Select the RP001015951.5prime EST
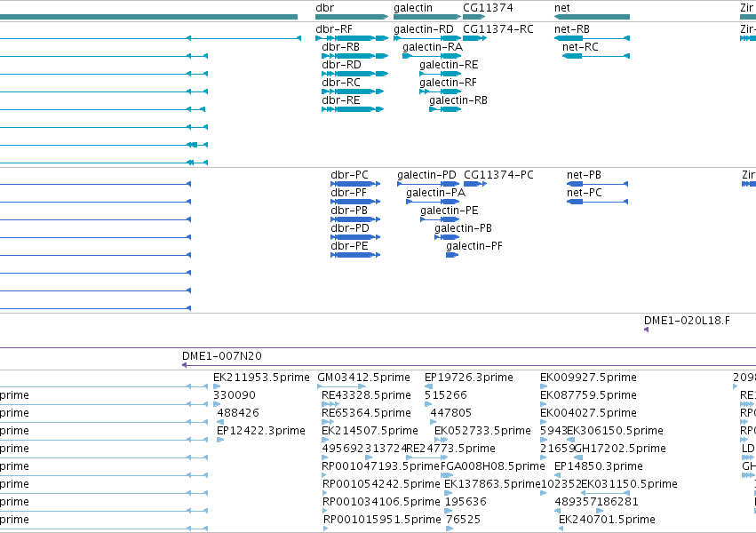The height and width of the screenshot is (533, 756). coord(325,529)
